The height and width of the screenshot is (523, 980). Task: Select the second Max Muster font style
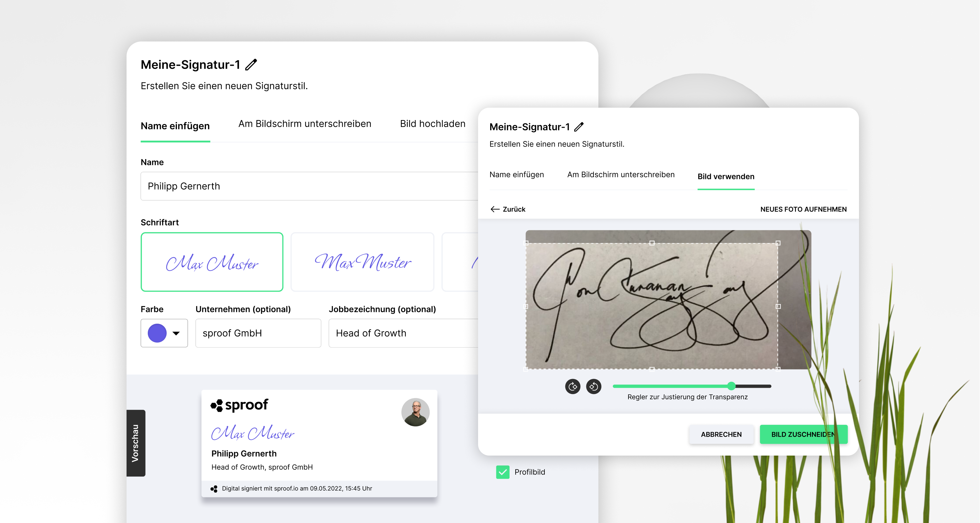point(362,262)
